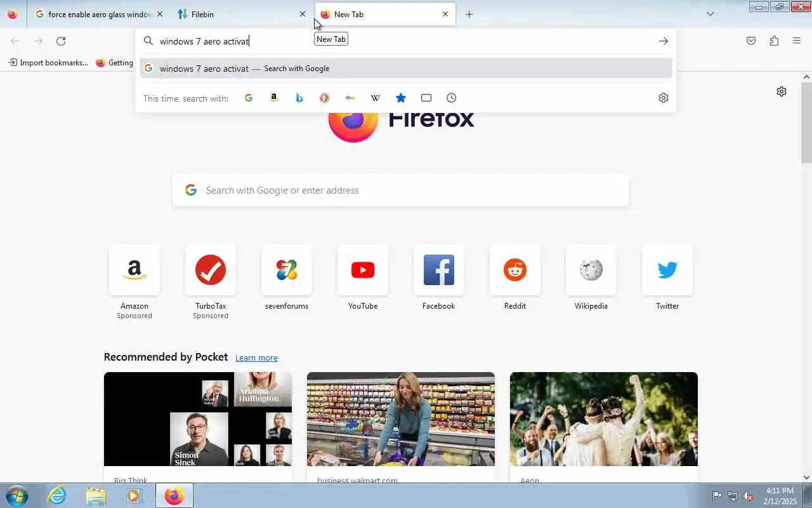This screenshot has height=508, width=812.
Task: Open Action Center flag tray icon
Action: pyautogui.click(x=717, y=496)
